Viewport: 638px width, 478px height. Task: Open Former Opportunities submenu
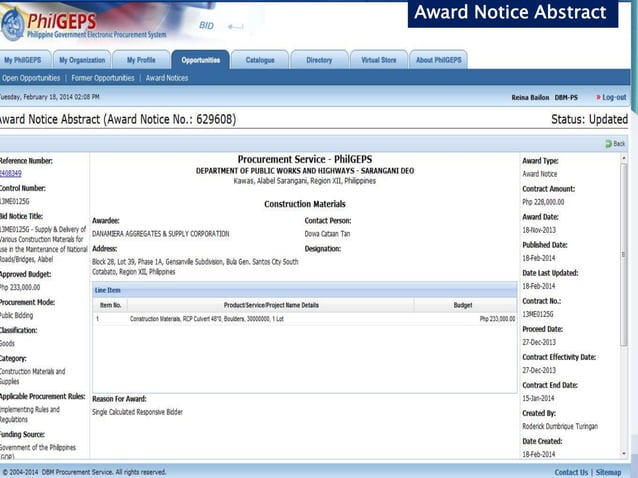click(x=102, y=77)
